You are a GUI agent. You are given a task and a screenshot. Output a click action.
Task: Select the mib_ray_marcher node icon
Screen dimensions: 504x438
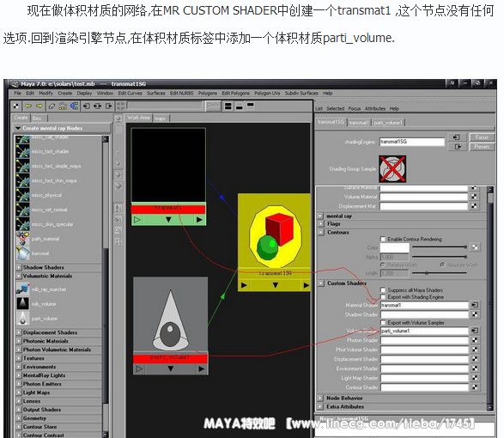22,289
